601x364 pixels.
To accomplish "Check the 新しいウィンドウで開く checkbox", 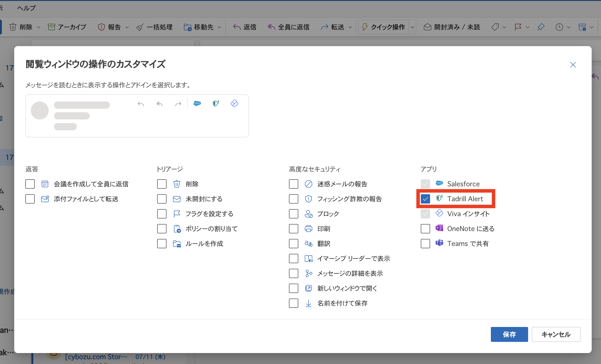I will coord(293,288).
